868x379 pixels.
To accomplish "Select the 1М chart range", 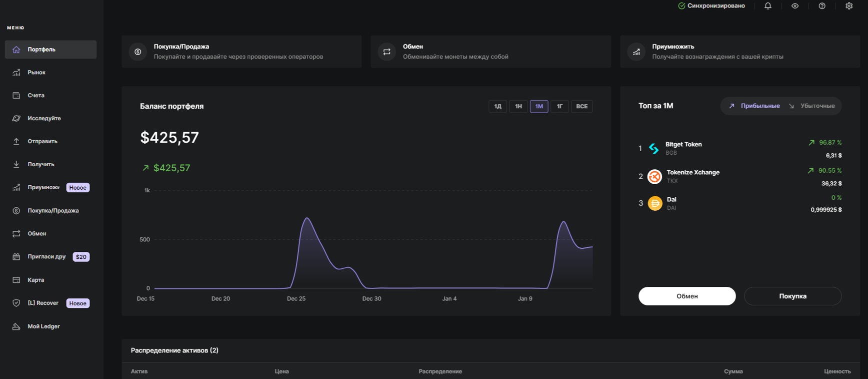I will pos(539,106).
